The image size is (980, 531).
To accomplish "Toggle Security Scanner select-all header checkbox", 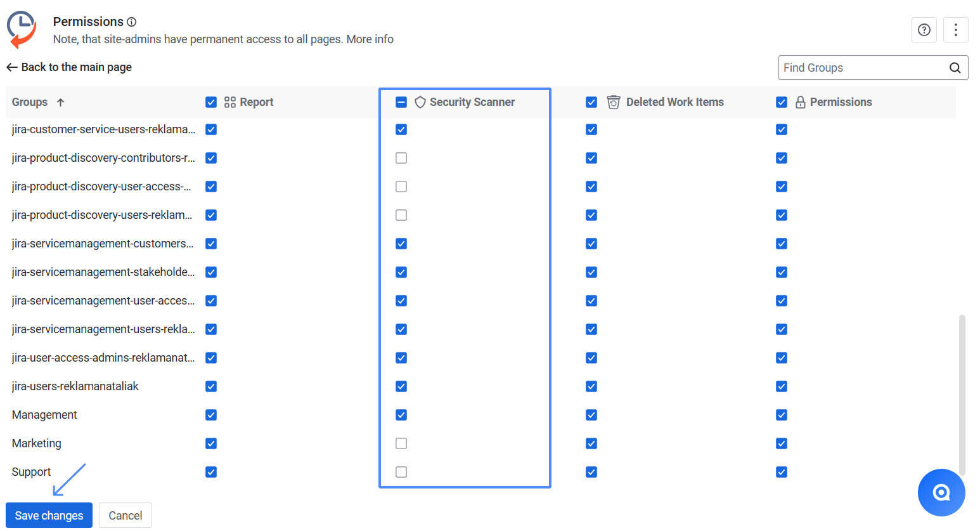I will coord(401,102).
